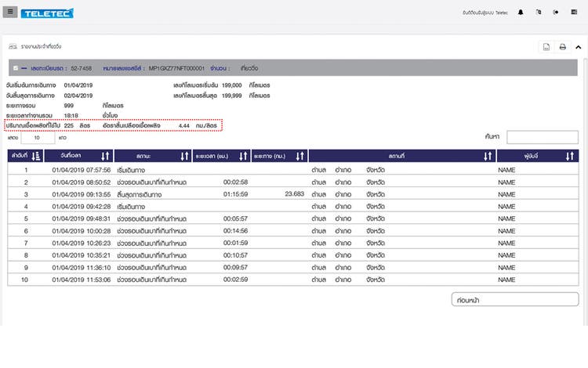
Task: Open the rows-per-page box showing 10
Action: (38, 137)
